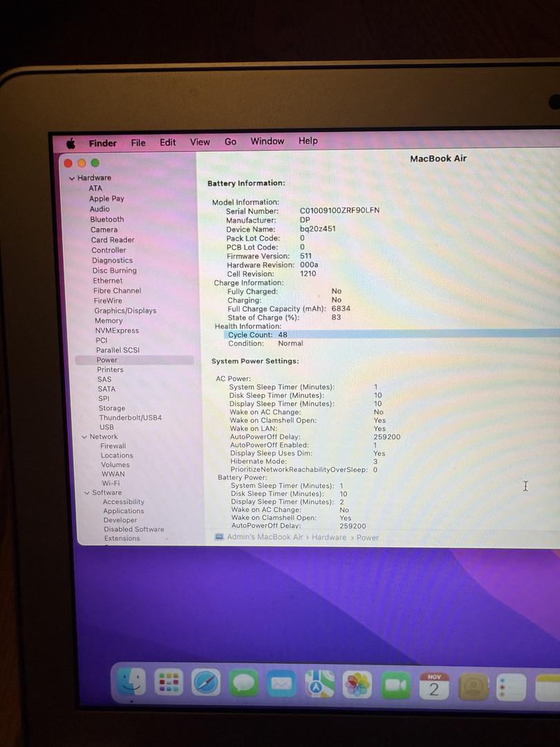Open the File menu

(x=138, y=142)
